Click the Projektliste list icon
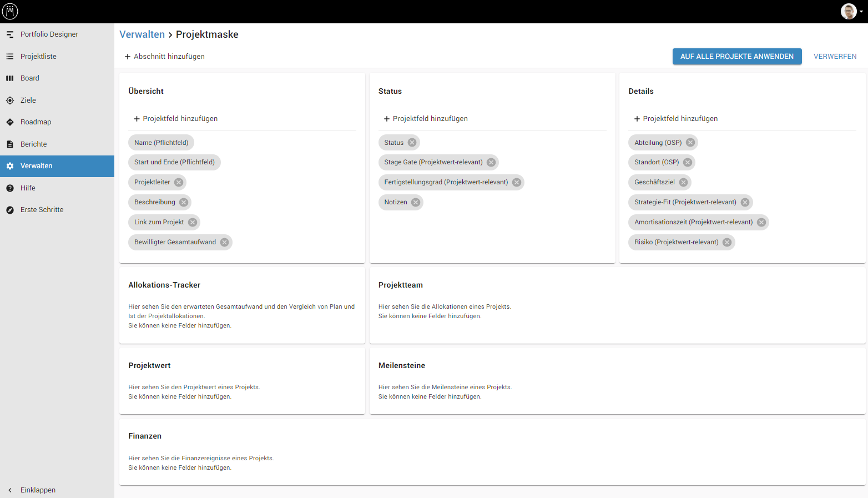Screen dimensions: 868x498 [10, 57]
